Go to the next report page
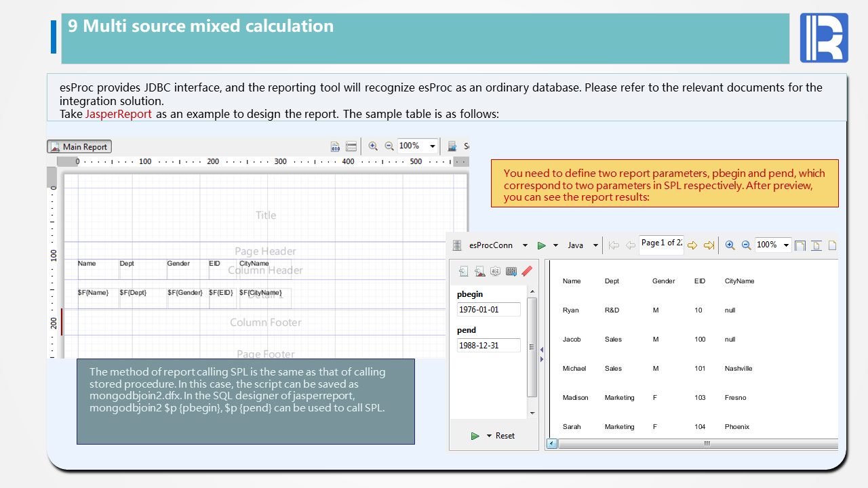Viewport: 868px width, 488px height. click(692, 245)
